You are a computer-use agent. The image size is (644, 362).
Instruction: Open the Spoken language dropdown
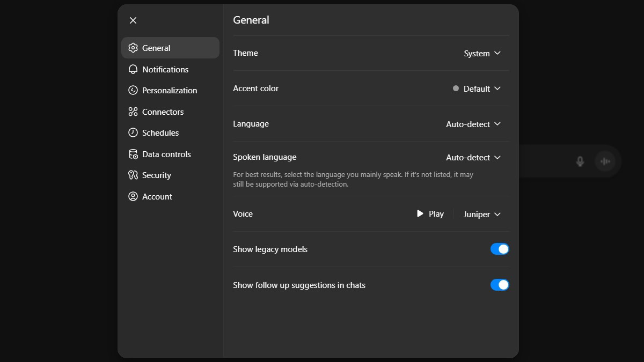click(473, 157)
